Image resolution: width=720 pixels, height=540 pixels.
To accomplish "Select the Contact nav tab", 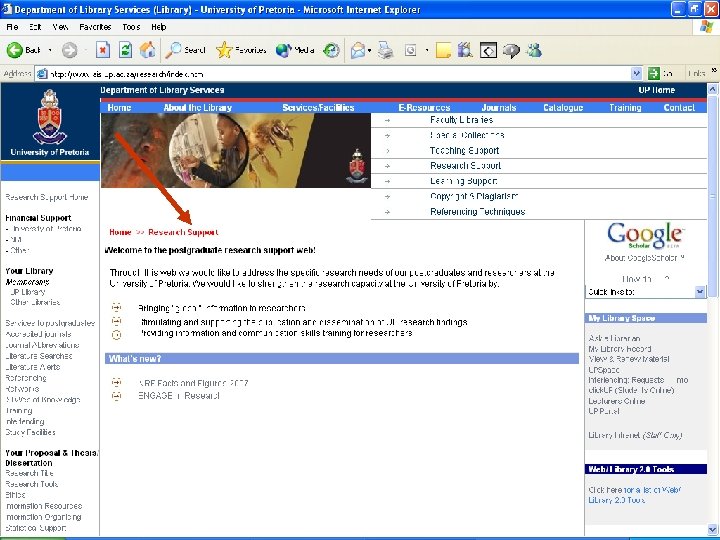I will 679,108.
